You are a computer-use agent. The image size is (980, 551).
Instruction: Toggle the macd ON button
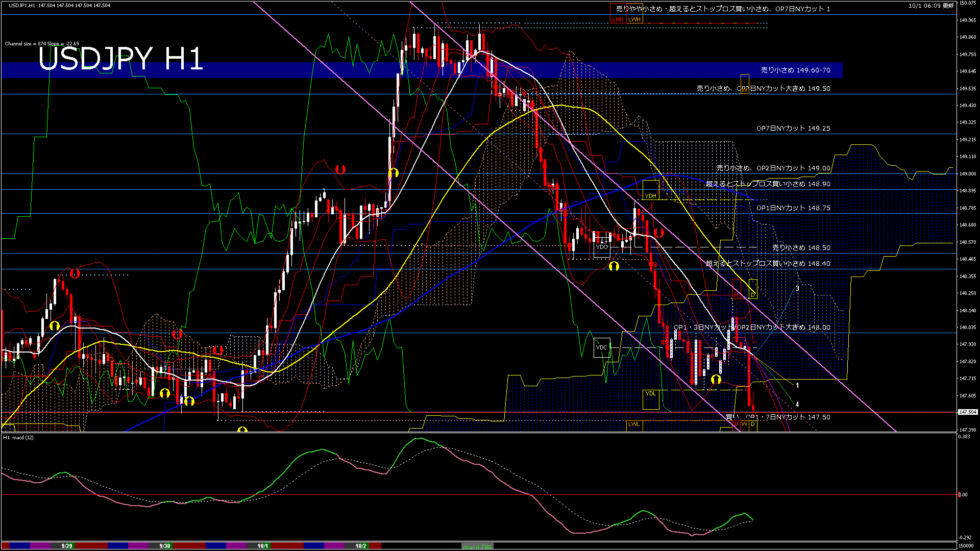point(477,546)
